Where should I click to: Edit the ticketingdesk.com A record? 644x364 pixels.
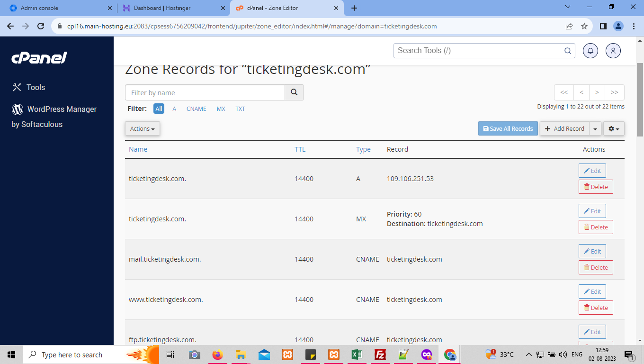592,171
